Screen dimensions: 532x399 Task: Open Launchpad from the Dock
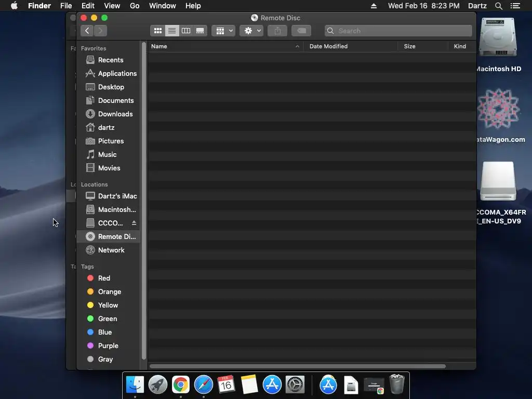158,385
